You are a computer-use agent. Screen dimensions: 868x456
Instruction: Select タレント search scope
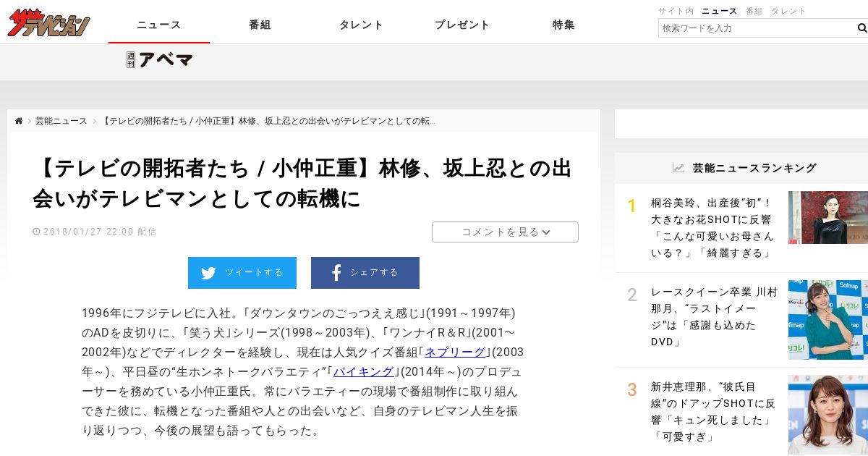[788, 11]
